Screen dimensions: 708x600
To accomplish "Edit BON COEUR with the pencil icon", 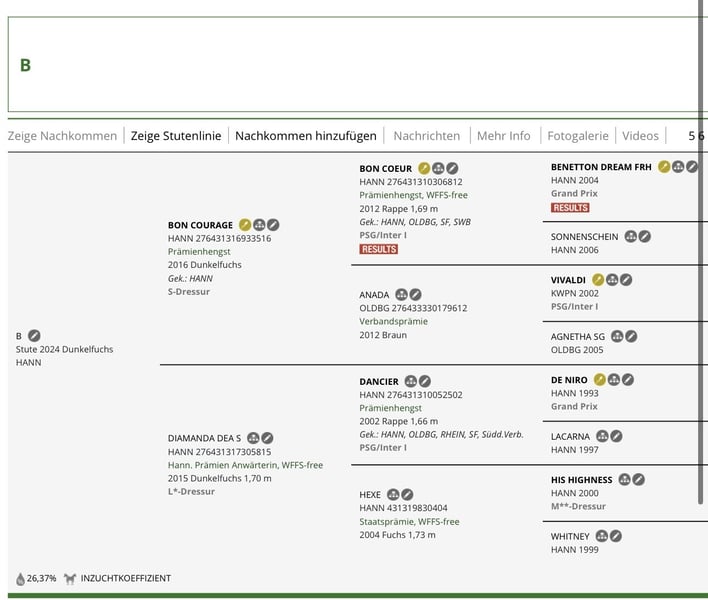I will click(x=452, y=168).
